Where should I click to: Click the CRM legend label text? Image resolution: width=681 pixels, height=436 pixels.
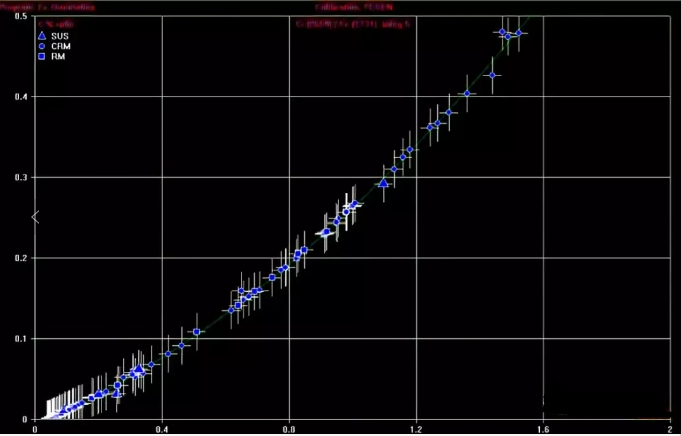tap(60, 47)
